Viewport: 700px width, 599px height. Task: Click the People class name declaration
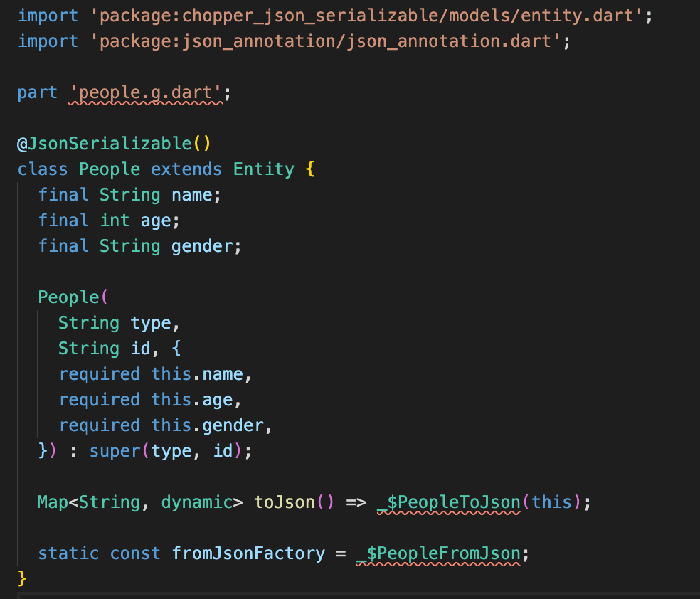(x=110, y=169)
